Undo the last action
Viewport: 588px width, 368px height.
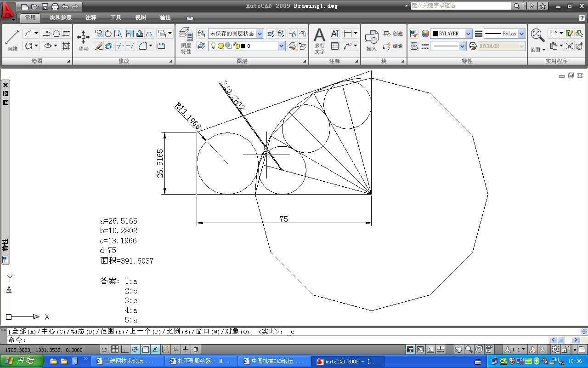(65, 6)
